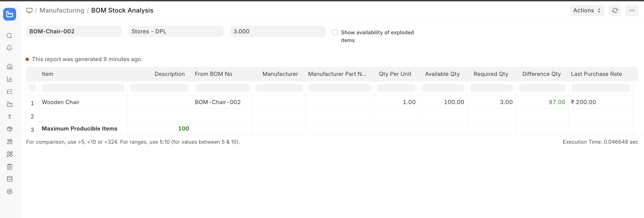This screenshot has width=644, height=218.
Task: Refresh the report with reload icon
Action: point(615,11)
